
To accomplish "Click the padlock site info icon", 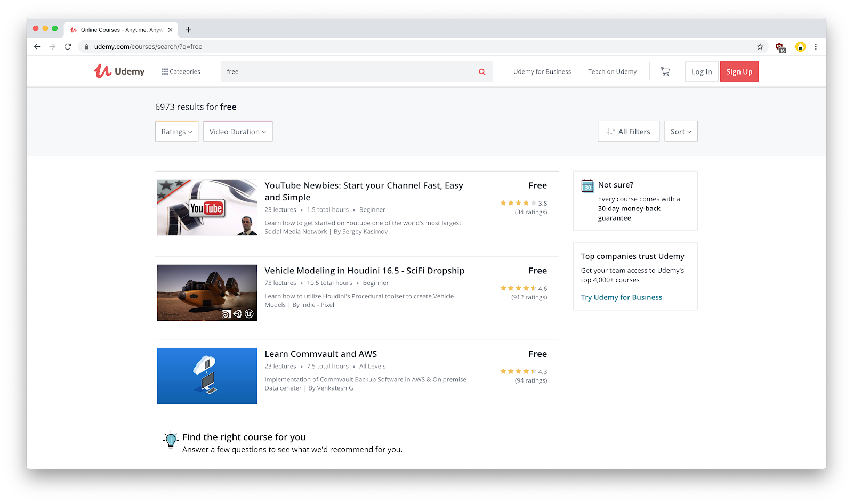I will [x=86, y=47].
